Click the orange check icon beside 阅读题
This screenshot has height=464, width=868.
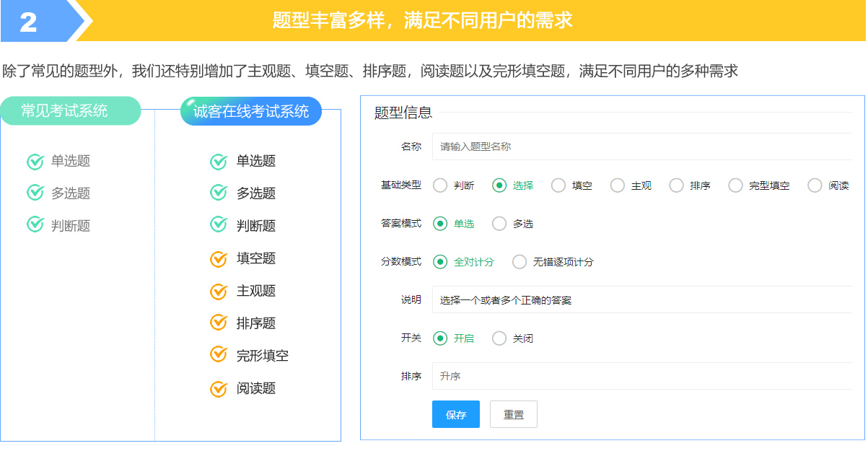(219, 388)
